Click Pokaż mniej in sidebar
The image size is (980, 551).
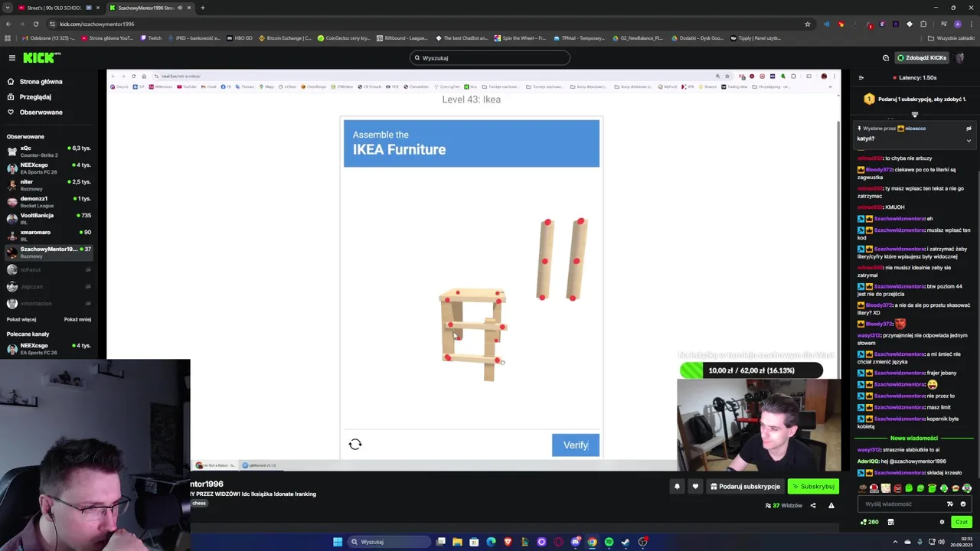click(x=77, y=319)
